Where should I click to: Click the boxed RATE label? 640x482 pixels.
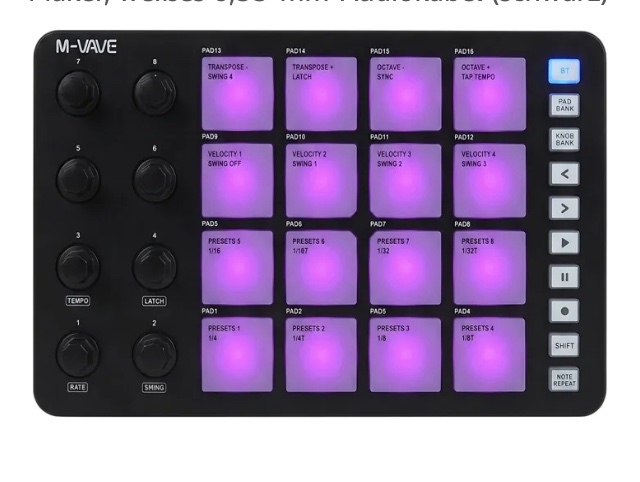click(78, 387)
